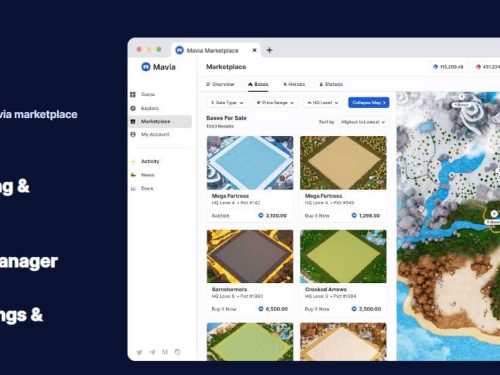
Task: Click the Marketplace page heading
Action: (x=226, y=67)
